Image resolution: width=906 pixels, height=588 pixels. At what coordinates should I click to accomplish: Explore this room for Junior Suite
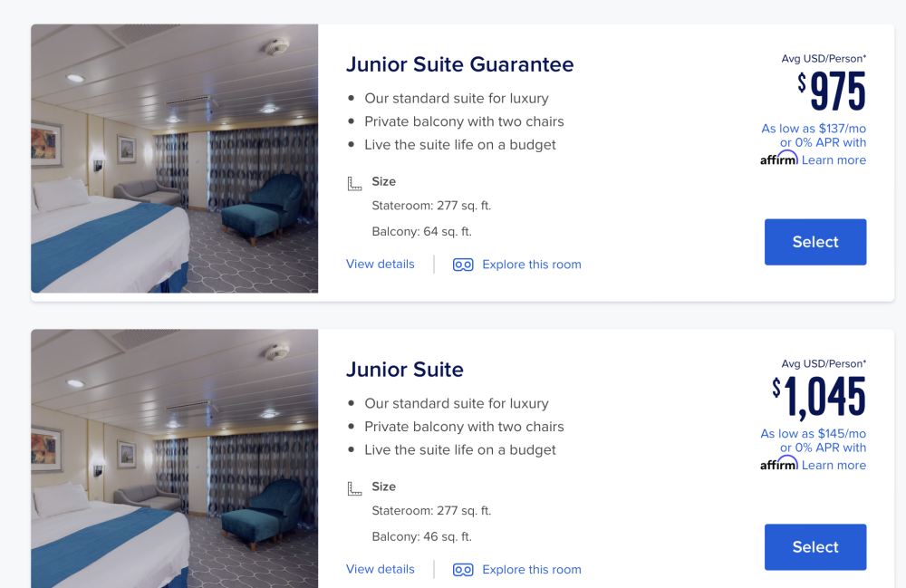point(532,570)
